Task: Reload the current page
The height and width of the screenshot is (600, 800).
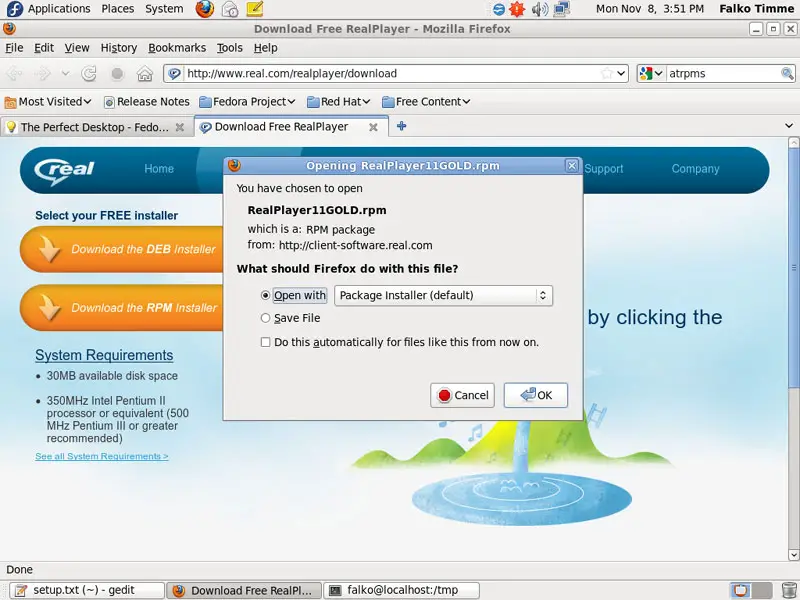Action: 89,73
